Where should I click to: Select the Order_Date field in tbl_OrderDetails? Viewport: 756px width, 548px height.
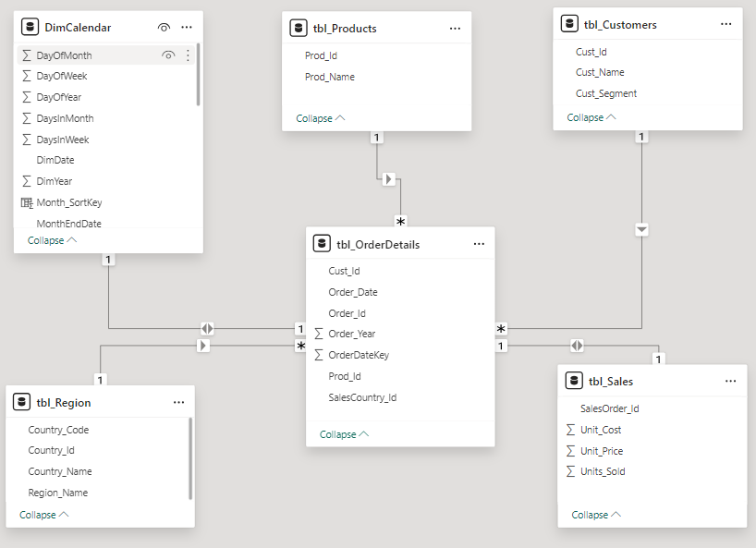coord(353,292)
